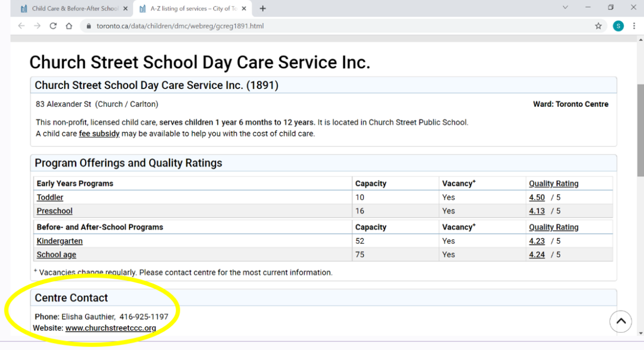Click the Home icon in the toolbar

point(69,25)
